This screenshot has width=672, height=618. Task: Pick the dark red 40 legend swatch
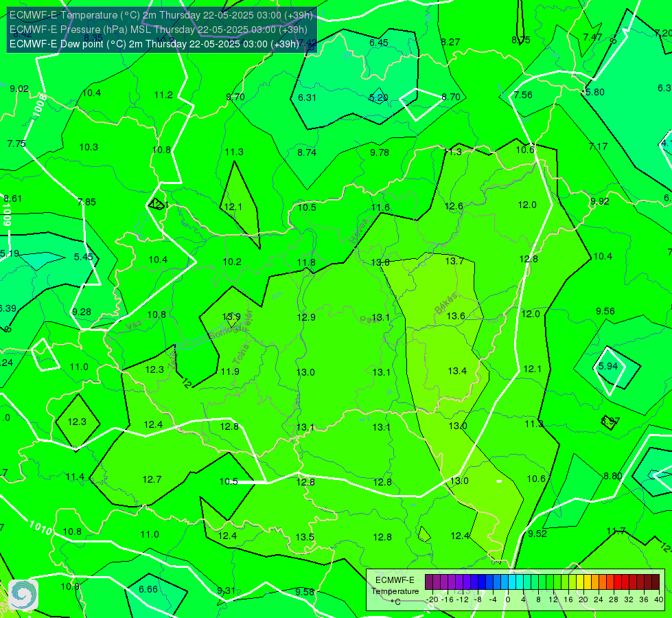656,582
